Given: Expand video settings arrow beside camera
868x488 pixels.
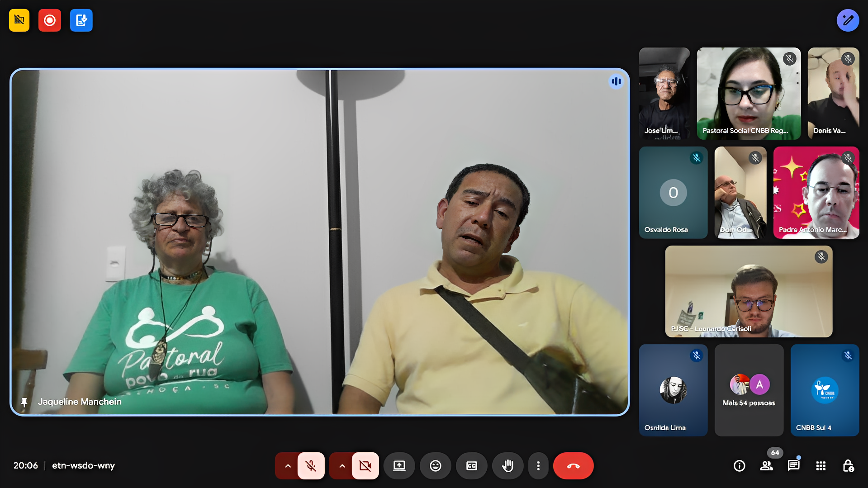Looking at the screenshot, I should click(342, 466).
